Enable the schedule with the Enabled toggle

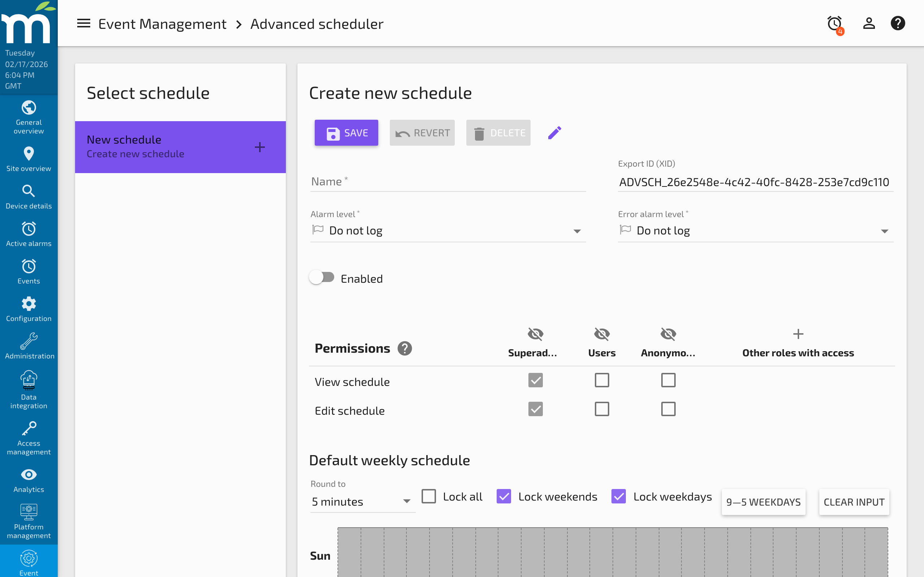coord(322,277)
